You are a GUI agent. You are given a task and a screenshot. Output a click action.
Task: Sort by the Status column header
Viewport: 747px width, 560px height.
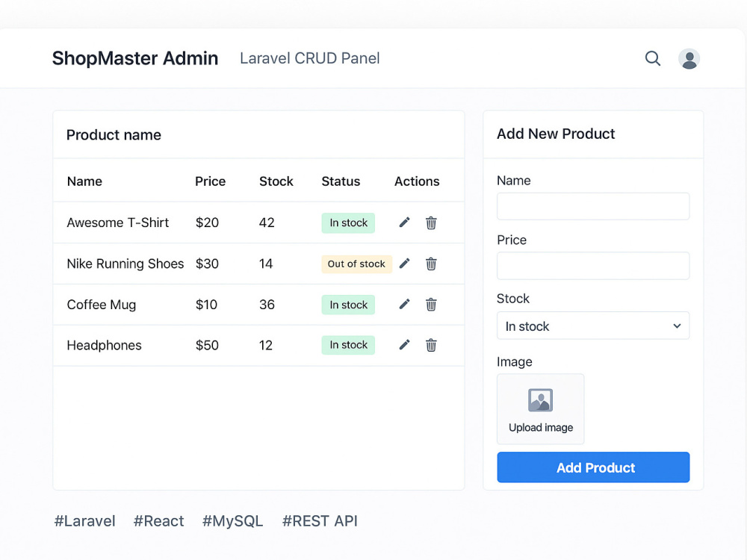[x=341, y=181]
